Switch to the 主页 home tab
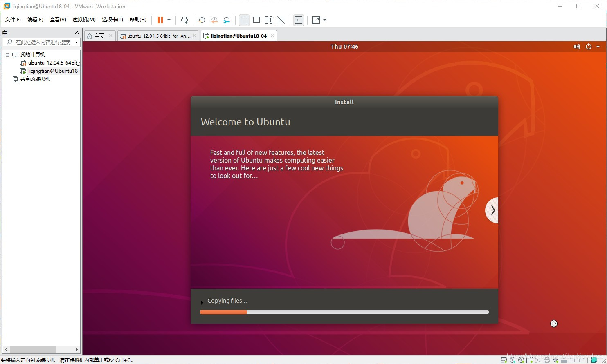 coord(99,36)
